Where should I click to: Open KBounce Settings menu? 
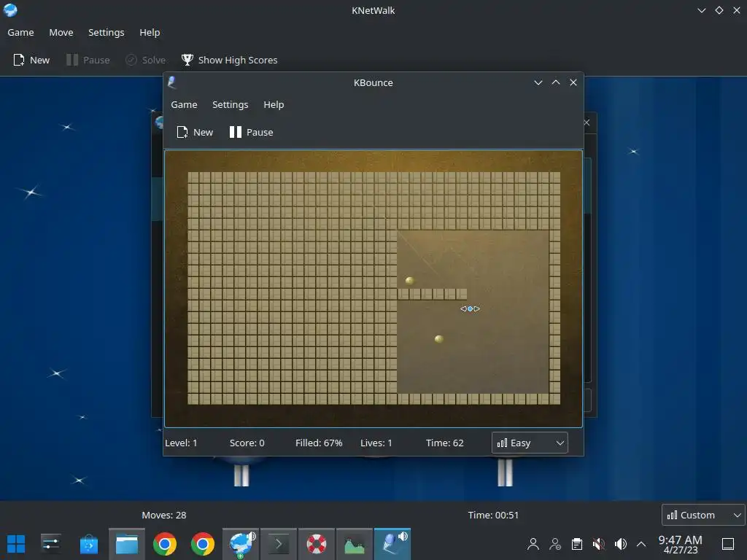[230, 105]
